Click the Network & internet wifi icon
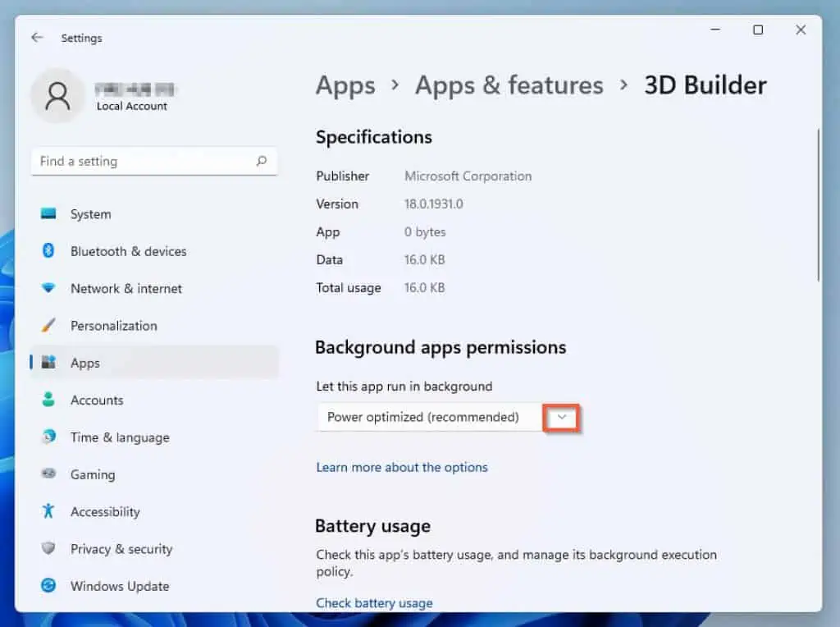 tap(48, 288)
